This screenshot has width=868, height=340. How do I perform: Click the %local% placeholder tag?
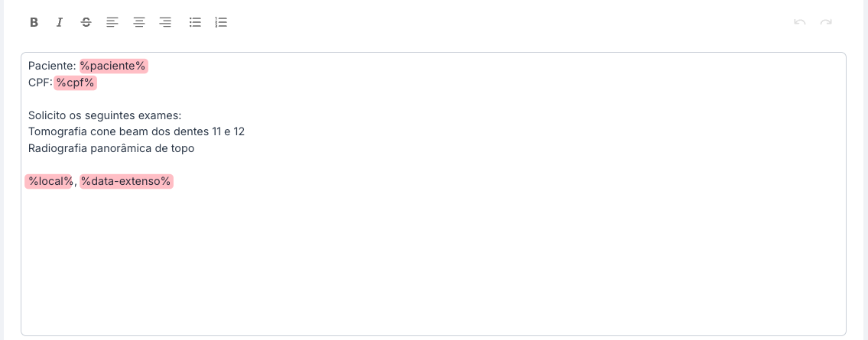tap(50, 181)
